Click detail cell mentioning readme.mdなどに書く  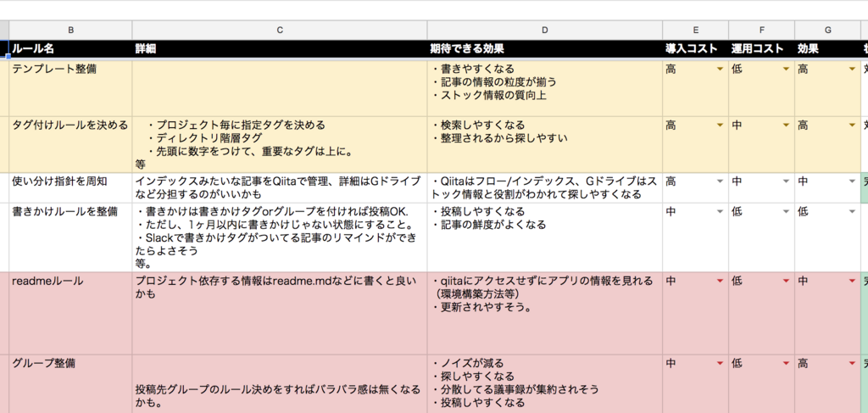coord(280,313)
